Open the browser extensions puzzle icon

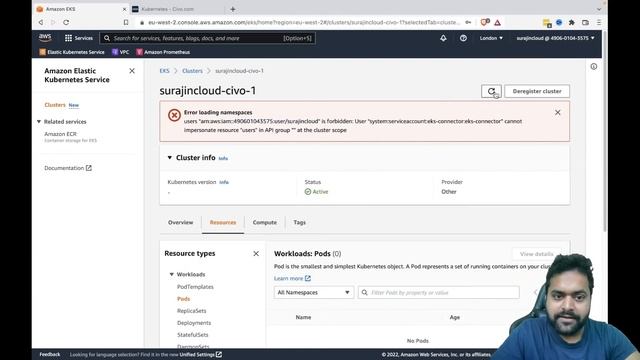coord(571,22)
